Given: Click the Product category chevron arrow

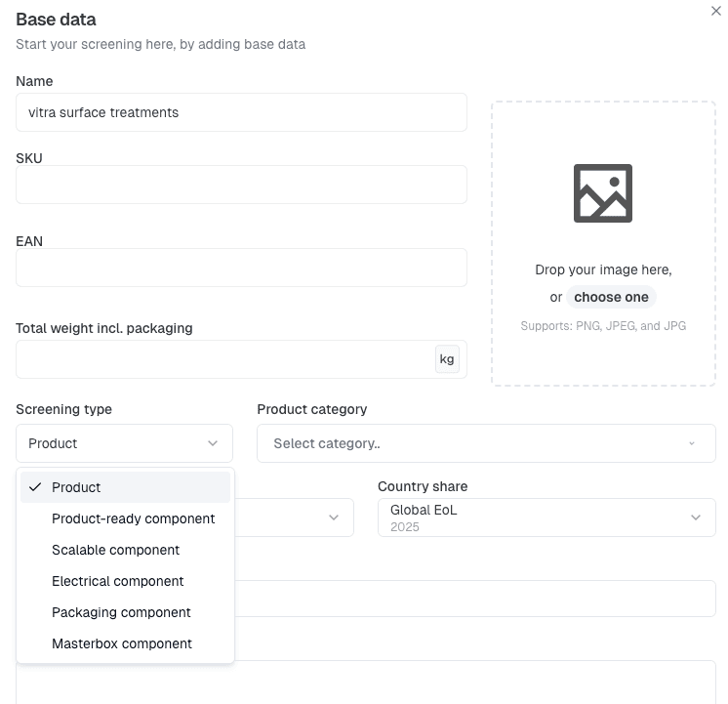Looking at the screenshot, I should (692, 443).
